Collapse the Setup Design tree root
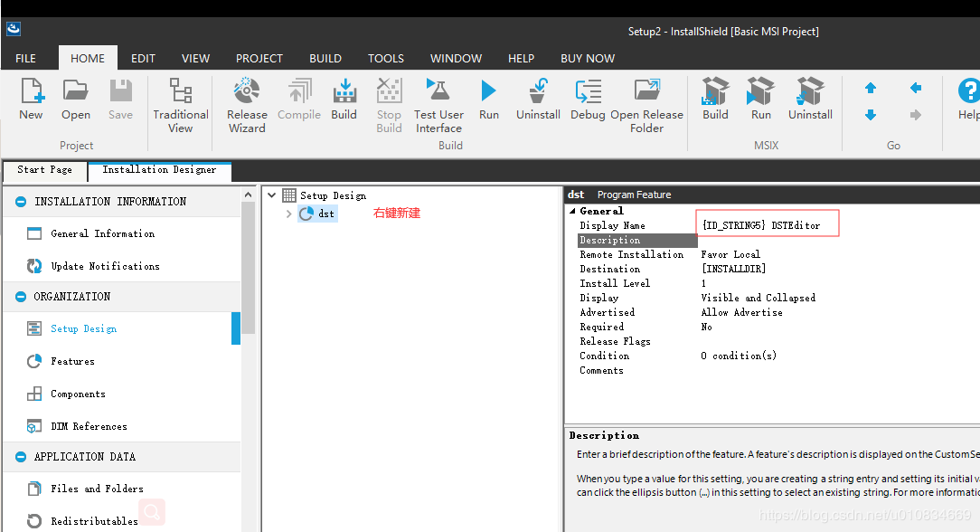The image size is (980, 532). click(x=271, y=195)
